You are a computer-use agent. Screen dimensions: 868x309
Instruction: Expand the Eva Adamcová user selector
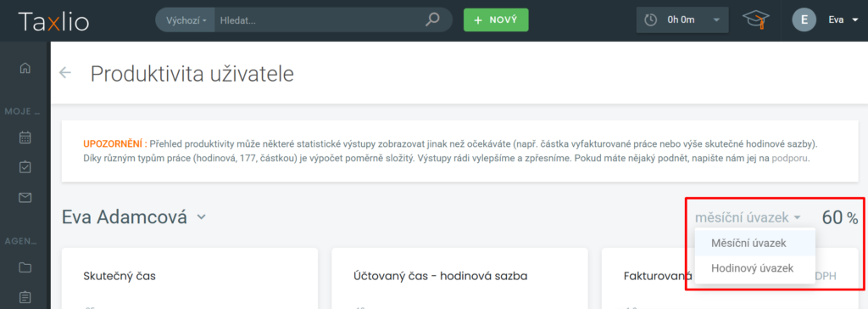(134, 216)
